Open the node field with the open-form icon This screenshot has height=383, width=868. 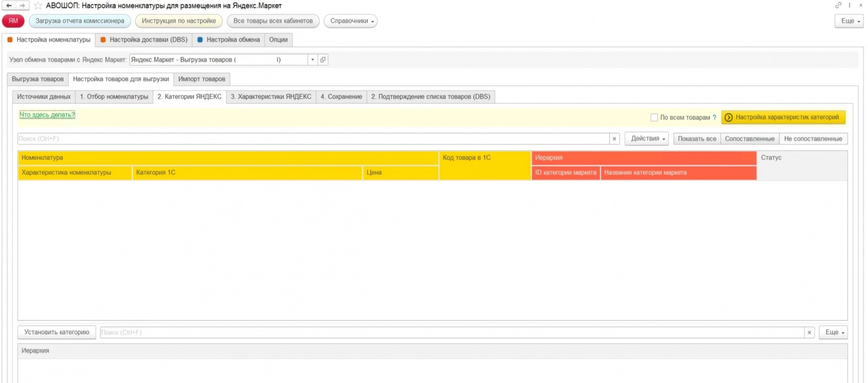click(x=323, y=60)
